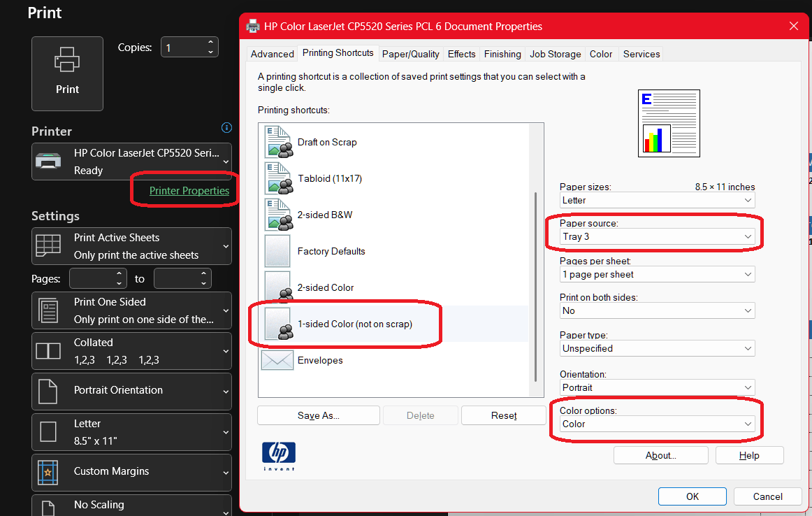Select the 2-sided B&W shortcut icon
812x516 pixels.
click(279, 215)
